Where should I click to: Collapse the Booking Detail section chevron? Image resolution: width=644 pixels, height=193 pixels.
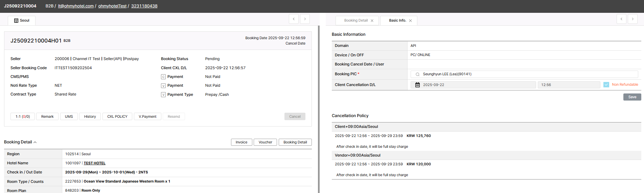[35, 142]
